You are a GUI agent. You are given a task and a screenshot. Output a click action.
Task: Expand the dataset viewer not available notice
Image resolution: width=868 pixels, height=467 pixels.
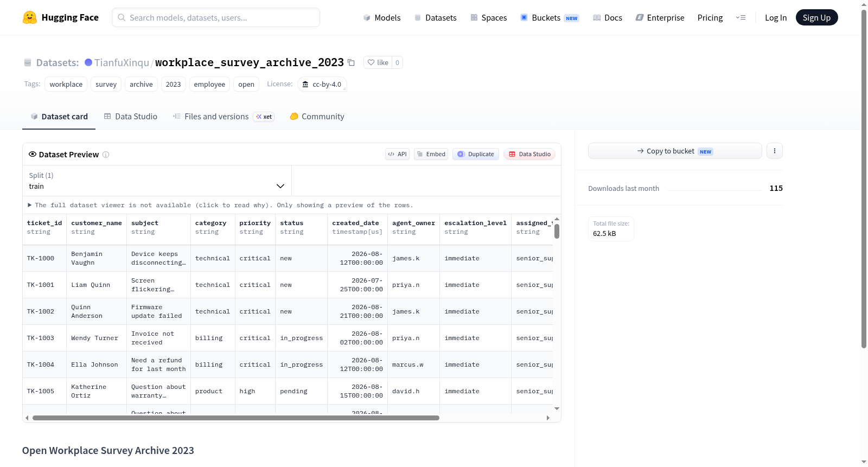point(220,205)
